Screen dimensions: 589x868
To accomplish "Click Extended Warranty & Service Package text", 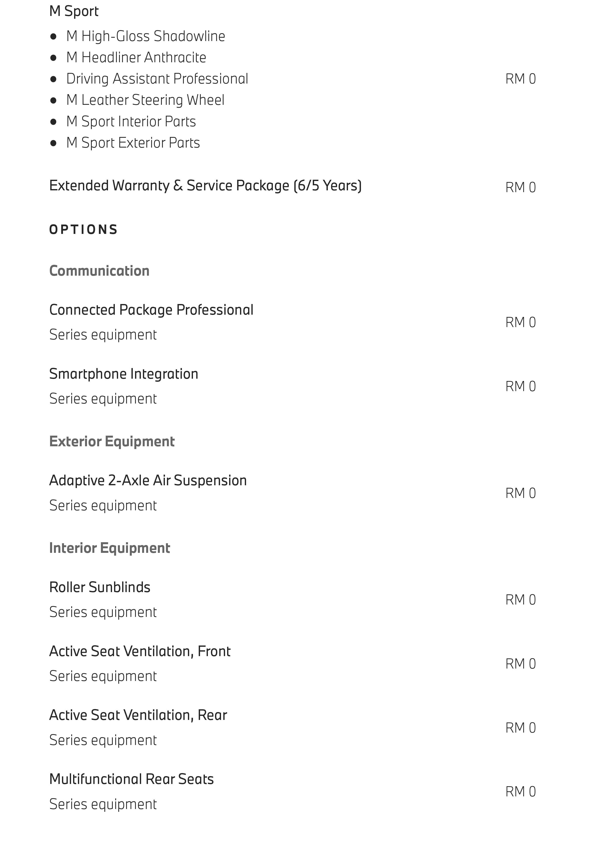I will [205, 186].
